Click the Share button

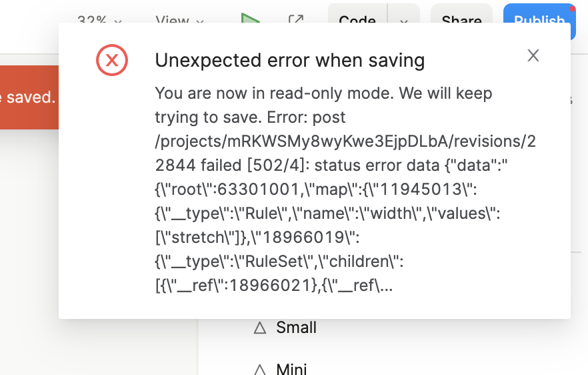click(461, 20)
